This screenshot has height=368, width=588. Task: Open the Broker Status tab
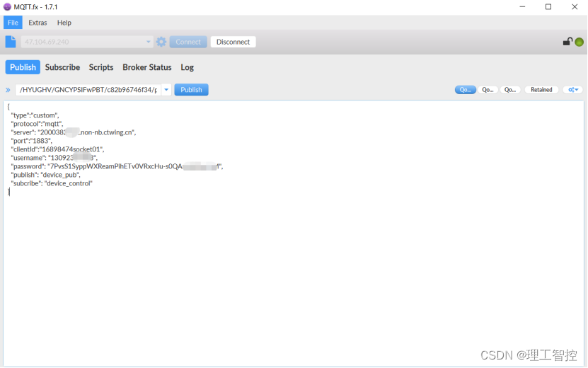tap(147, 67)
